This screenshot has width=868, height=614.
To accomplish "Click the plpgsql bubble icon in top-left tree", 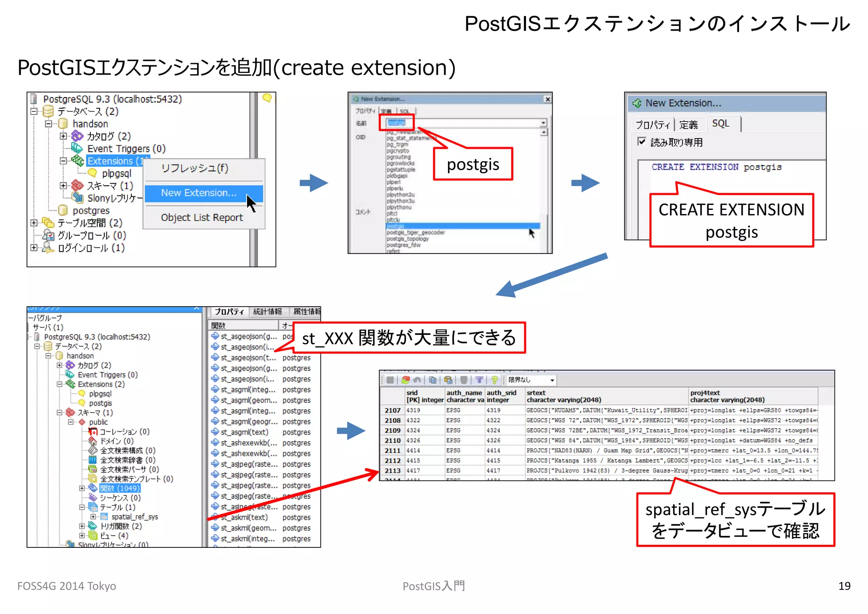I will point(92,173).
